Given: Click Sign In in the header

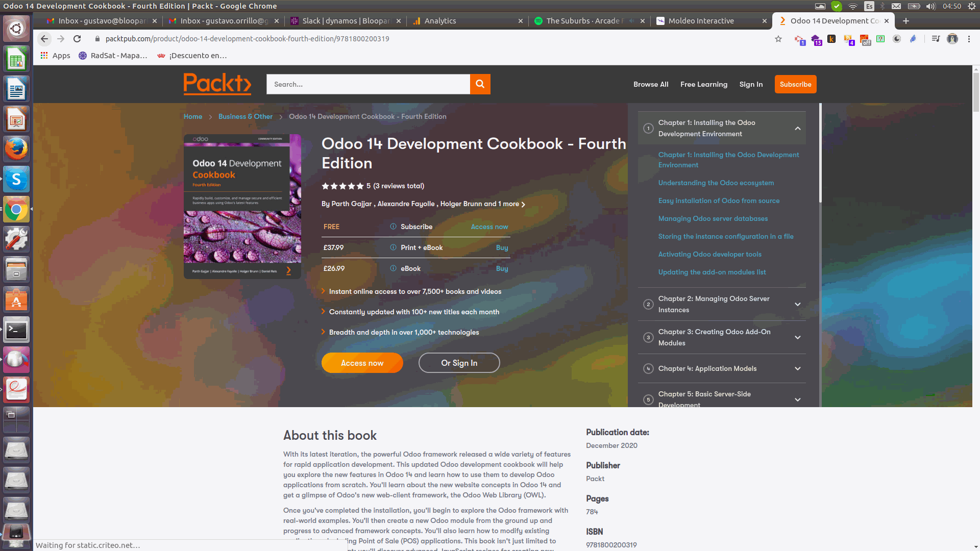Looking at the screenshot, I should point(751,84).
